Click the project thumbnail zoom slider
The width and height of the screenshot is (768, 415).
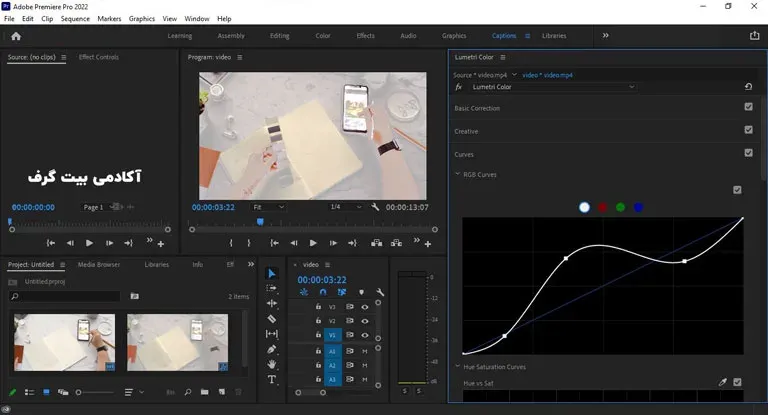pos(94,392)
